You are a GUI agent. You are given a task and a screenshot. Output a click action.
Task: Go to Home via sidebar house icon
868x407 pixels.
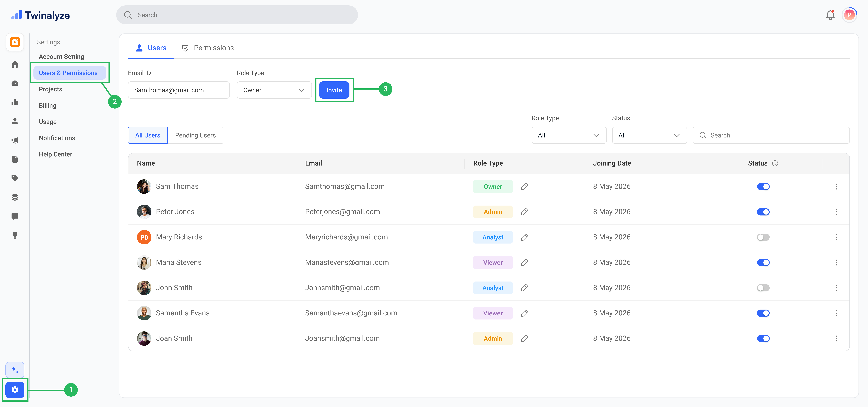click(x=15, y=64)
